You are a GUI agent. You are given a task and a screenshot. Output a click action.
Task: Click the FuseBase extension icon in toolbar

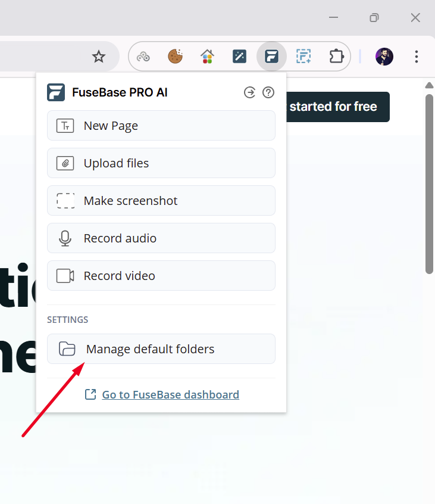(271, 57)
